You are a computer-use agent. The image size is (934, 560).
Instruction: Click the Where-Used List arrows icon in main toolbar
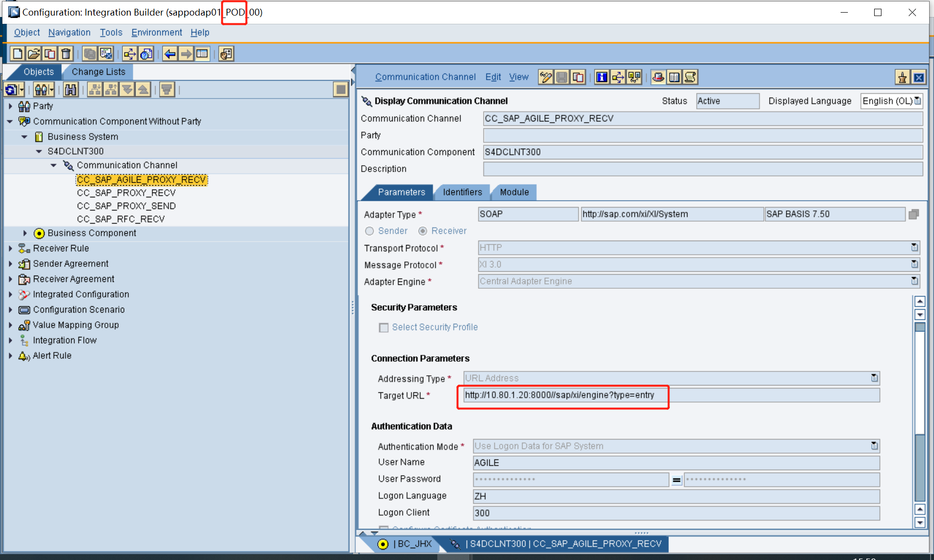point(130,53)
